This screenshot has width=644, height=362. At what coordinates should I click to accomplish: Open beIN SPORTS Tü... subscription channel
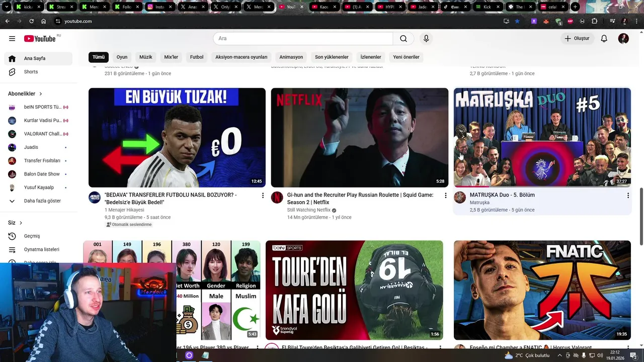tap(38, 107)
